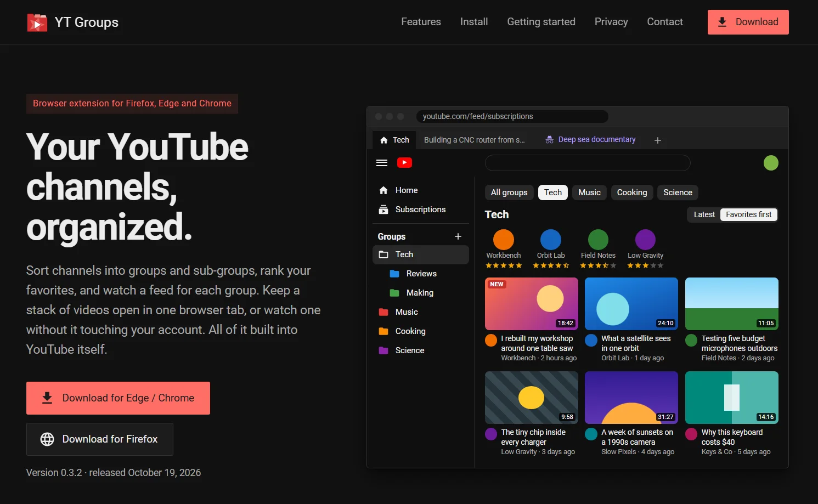Switch to Building a CNC router tab
Viewport: 818px width, 504px height.
(x=474, y=140)
